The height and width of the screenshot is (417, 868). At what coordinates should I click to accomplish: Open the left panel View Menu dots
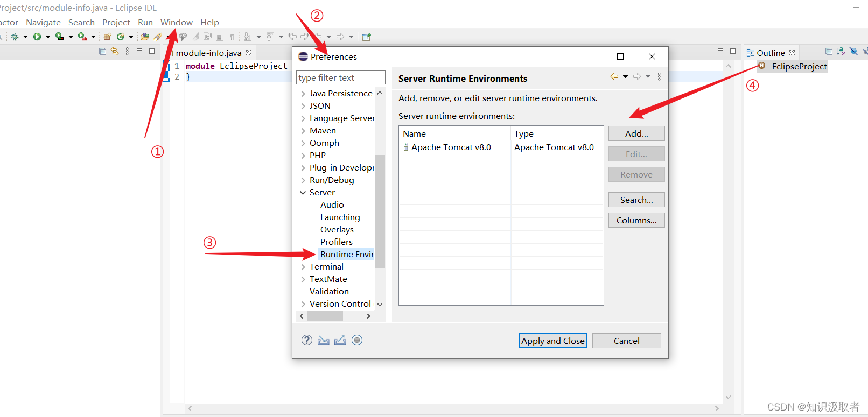(x=127, y=51)
